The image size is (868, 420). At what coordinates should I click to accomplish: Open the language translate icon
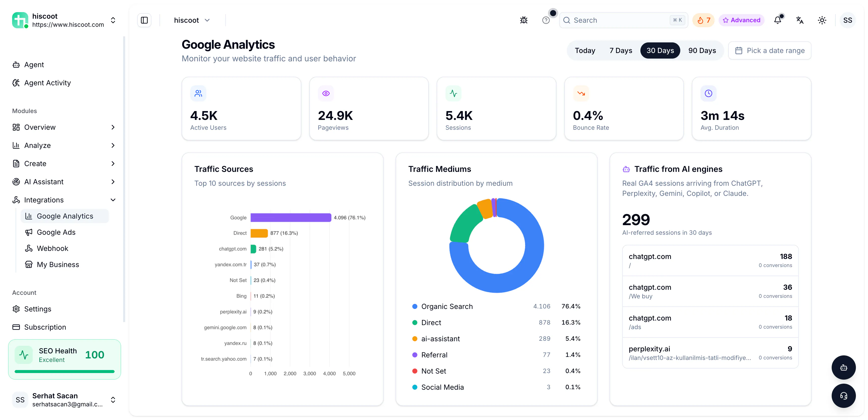click(800, 20)
